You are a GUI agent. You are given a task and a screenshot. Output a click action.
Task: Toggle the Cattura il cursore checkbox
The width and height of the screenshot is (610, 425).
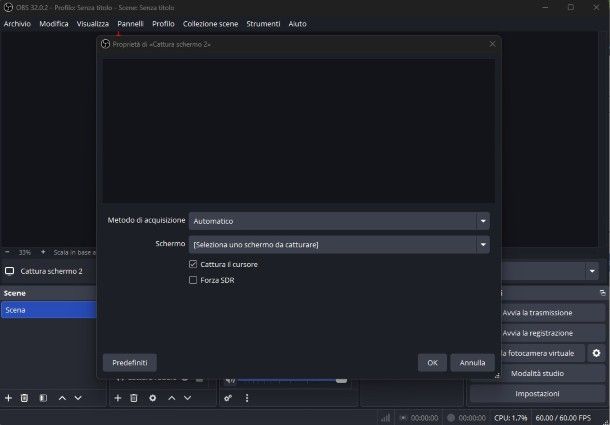[x=193, y=264]
